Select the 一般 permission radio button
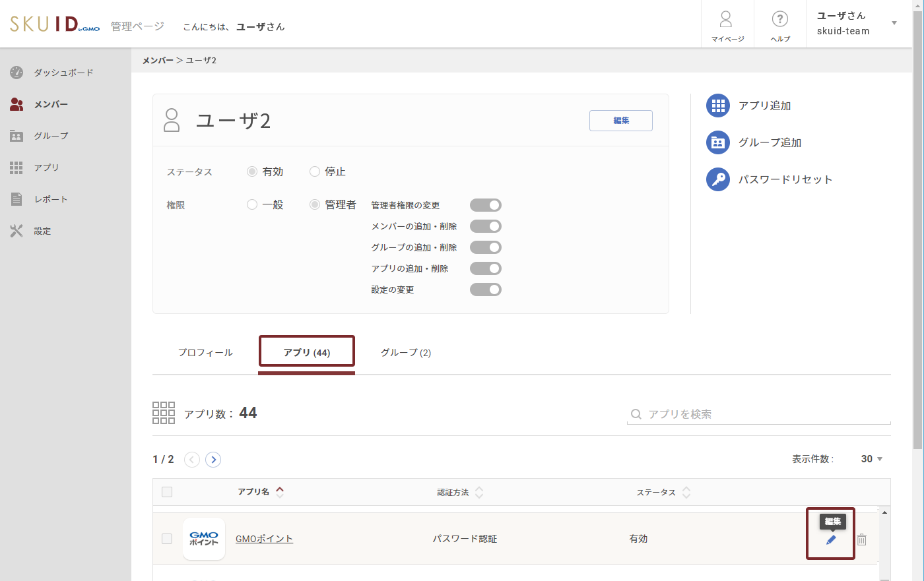This screenshot has width=924, height=581. coord(251,204)
